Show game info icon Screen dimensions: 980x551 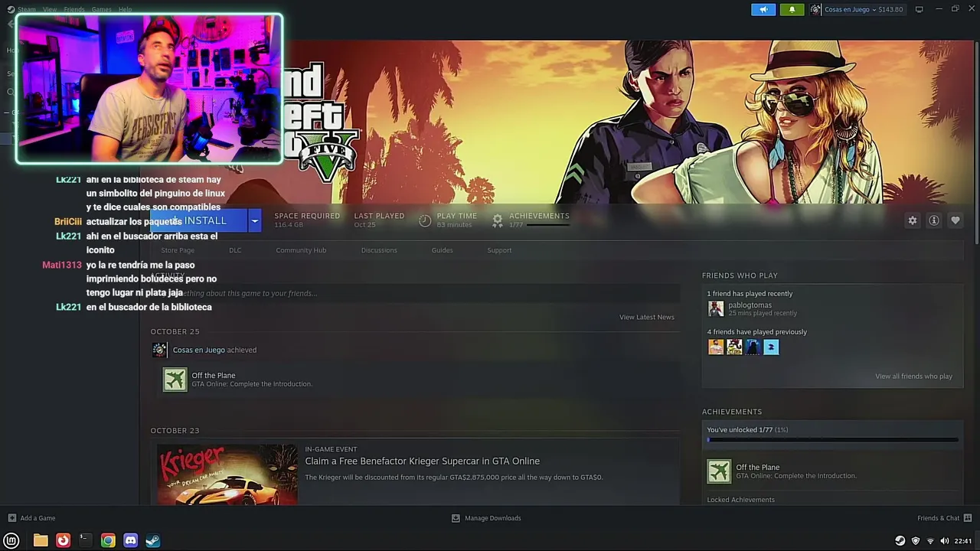point(934,220)
